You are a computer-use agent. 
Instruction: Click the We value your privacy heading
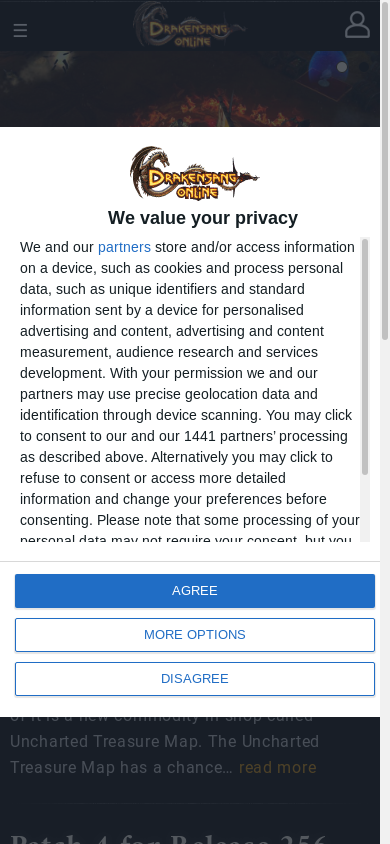(x=203, y=217)
